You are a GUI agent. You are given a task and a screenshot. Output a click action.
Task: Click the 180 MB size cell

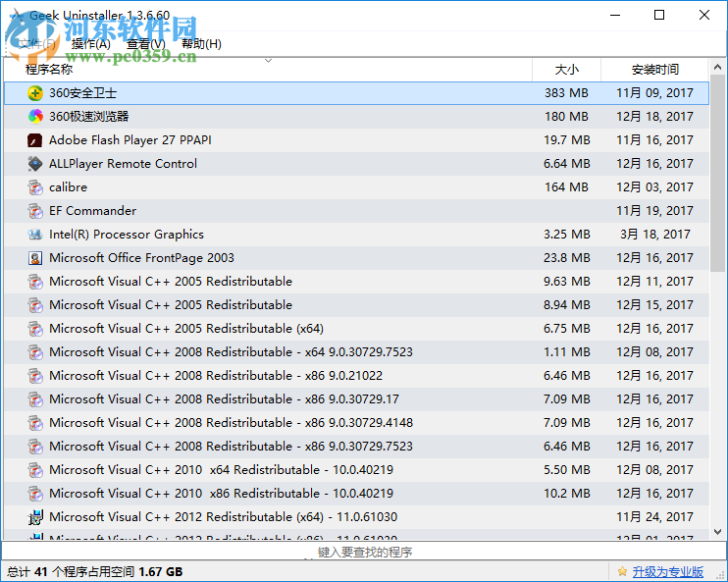566,117
